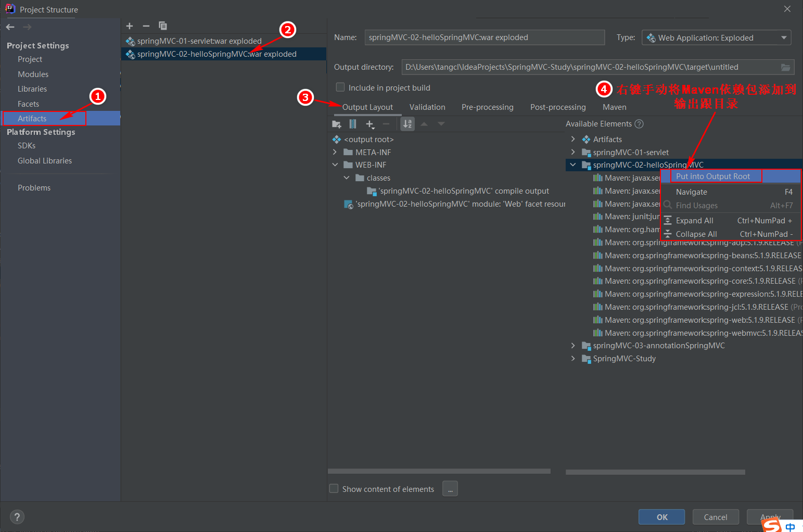803x532 pixels.
Task: Enable Include in project build
Action: point(340,87)
